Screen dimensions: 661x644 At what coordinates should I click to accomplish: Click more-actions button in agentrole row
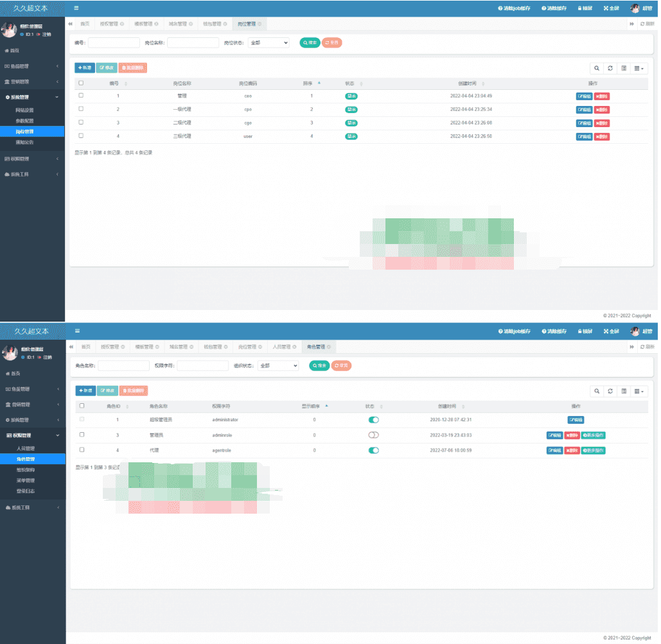(x=593, y=451)
